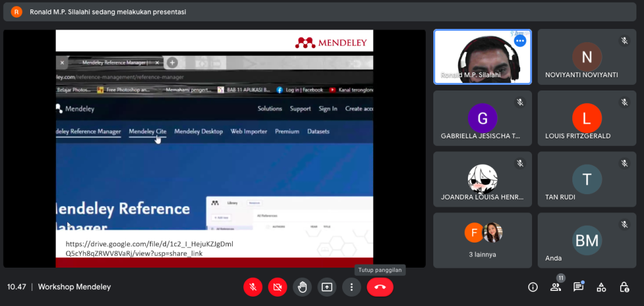Go to Mendeley Cite nav item
This screenshot has height=306, width=644.
point(147,132)
